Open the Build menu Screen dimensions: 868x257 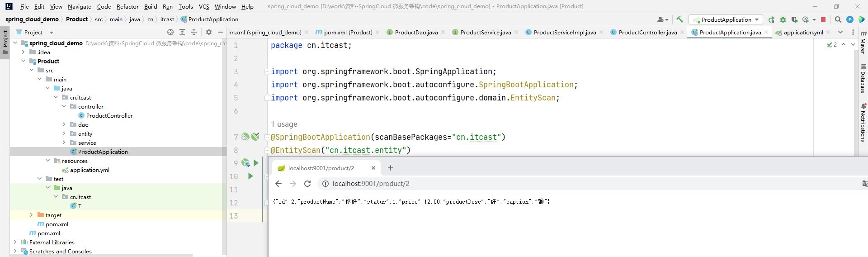coord(151,6)
